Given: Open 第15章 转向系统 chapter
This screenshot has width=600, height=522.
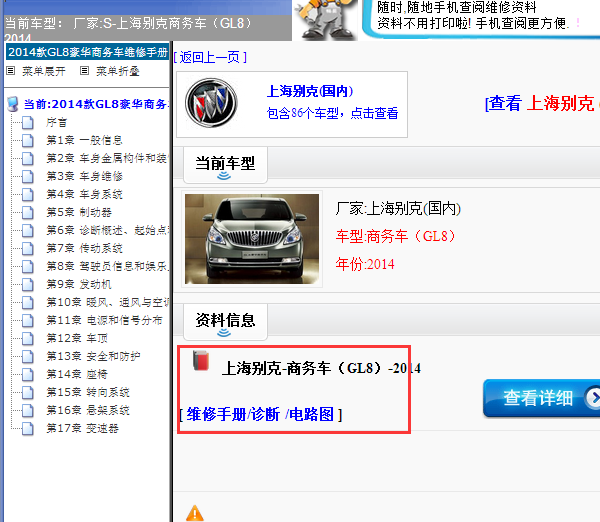Looking at the screenshot, I should (88, 392).
